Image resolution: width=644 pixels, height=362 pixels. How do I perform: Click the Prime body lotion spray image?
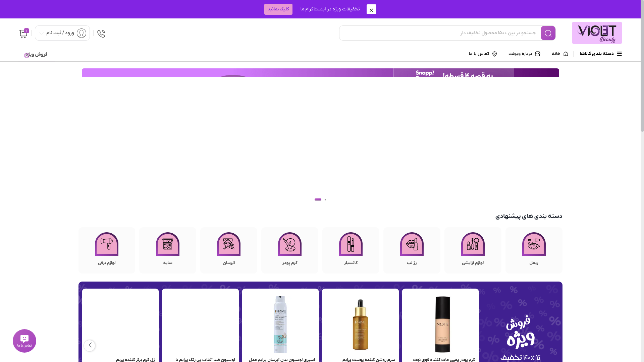pos(280,324)
